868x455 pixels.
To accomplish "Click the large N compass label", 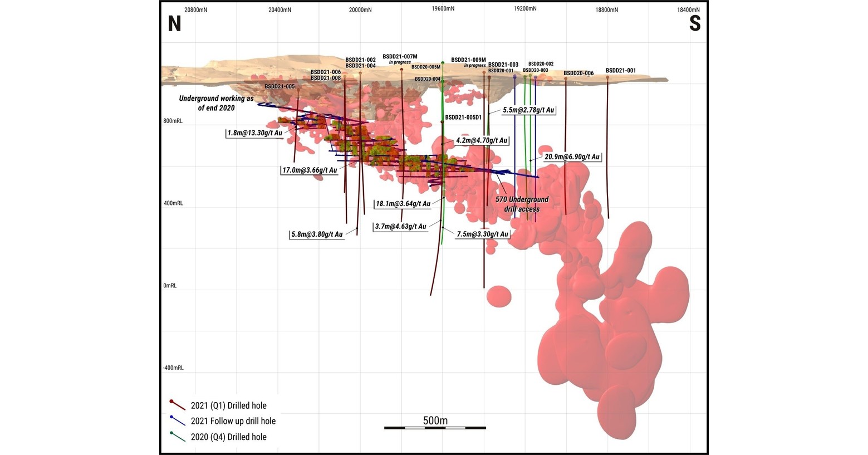I will coord(174,25).
